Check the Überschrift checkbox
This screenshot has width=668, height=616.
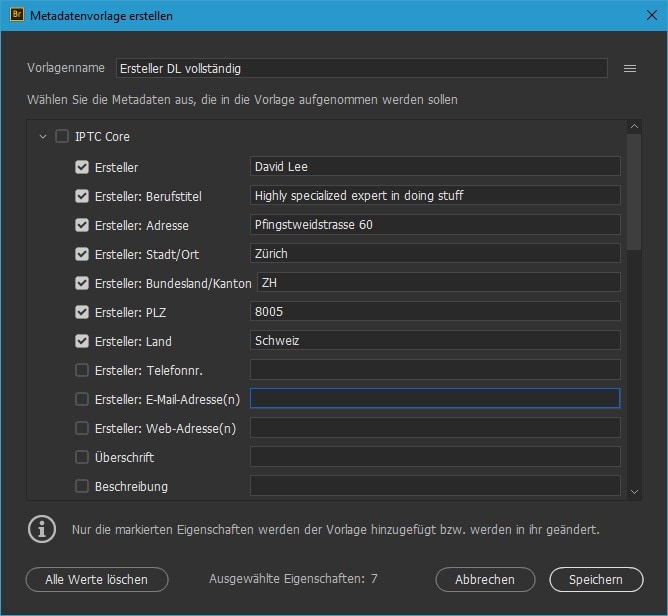tap(82, 457)
